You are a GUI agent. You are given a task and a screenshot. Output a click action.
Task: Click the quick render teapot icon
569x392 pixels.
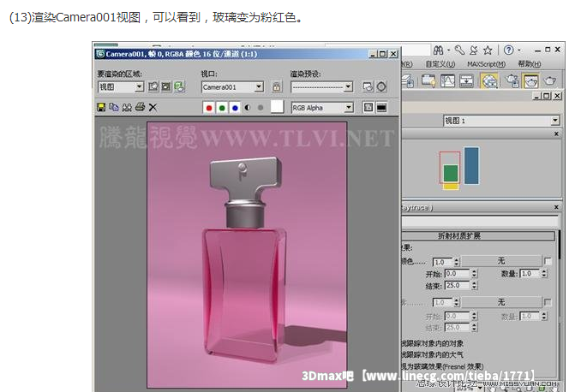tap(550, 80)
